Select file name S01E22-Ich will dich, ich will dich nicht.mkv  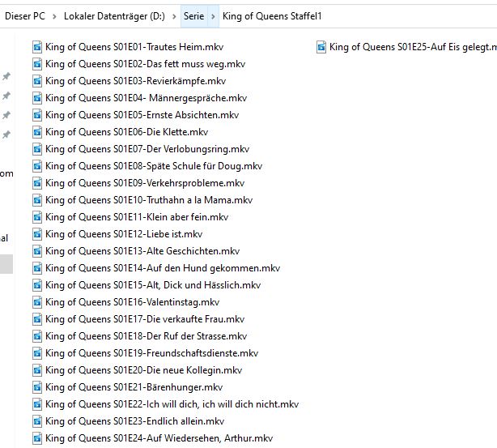coord(172,404)
